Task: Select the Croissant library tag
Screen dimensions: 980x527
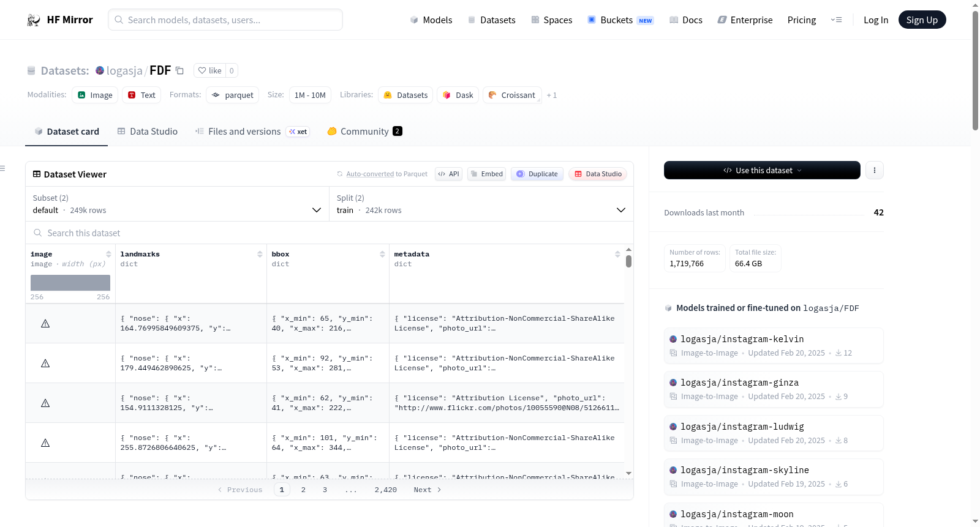Action: point(512,95)
